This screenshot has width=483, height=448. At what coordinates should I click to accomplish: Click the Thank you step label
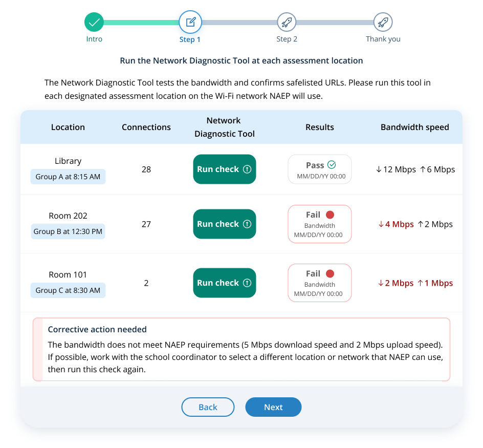click(x=383, y=39)
